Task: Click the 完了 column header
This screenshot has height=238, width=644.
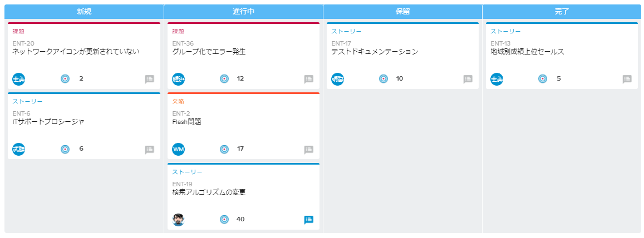Action: (562, 11)
